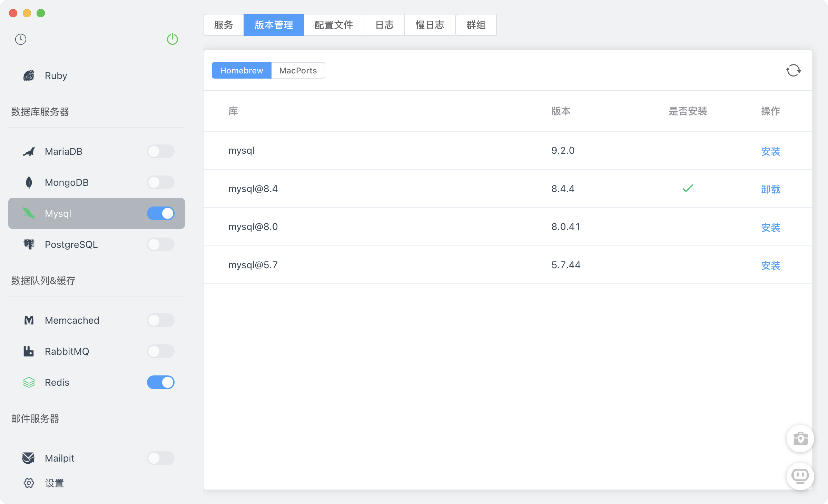Screen dimensions: 828x504
Task: Select Ruby in the sidebar
Action: [x=56, y=75]
